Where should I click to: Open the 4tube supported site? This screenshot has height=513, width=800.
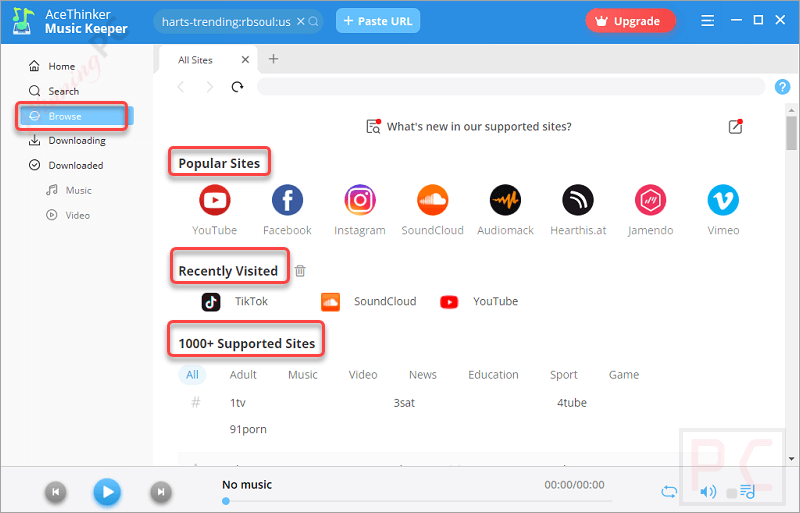[x=571, y=403]
